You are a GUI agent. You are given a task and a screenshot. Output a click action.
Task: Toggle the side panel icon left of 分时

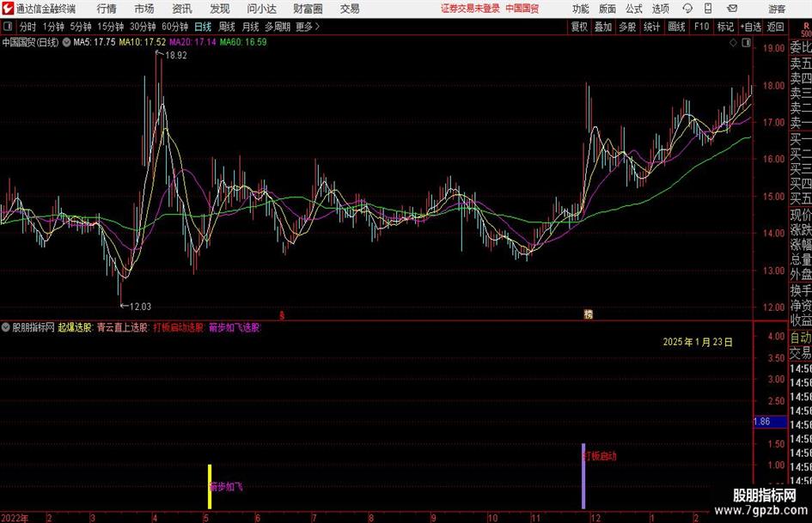(x=7, y=27)
